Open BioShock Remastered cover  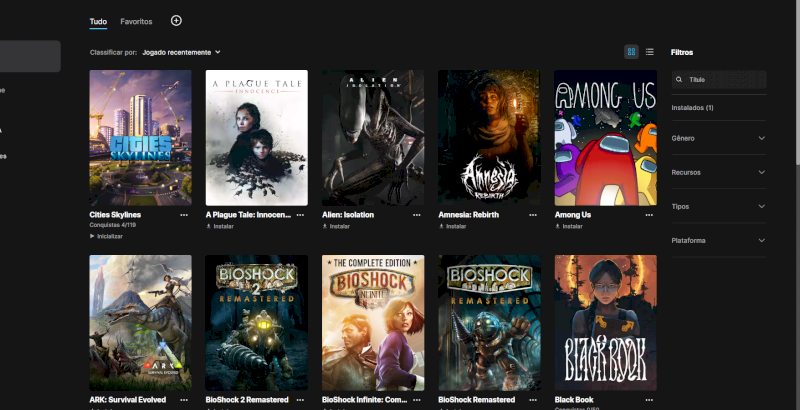click(489, 323)
